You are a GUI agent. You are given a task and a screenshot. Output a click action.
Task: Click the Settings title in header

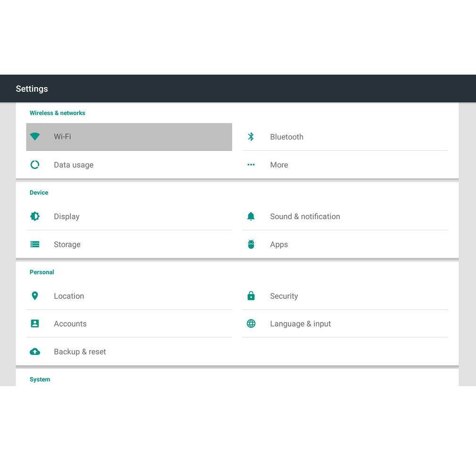(x=32, y=89)
